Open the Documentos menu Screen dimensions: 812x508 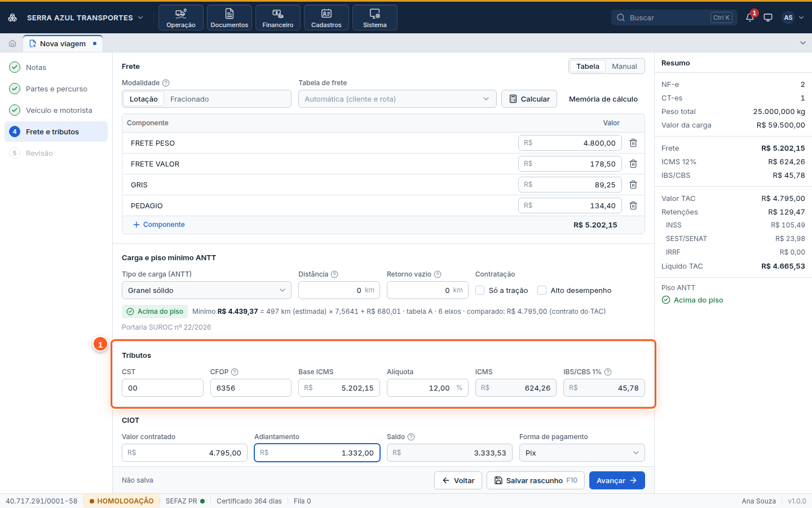230,17
